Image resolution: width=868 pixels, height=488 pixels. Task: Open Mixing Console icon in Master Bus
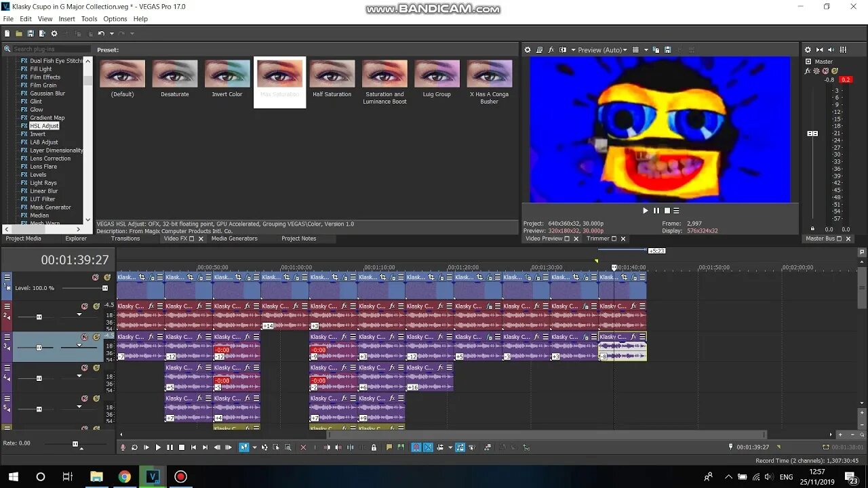coord(843,49)
